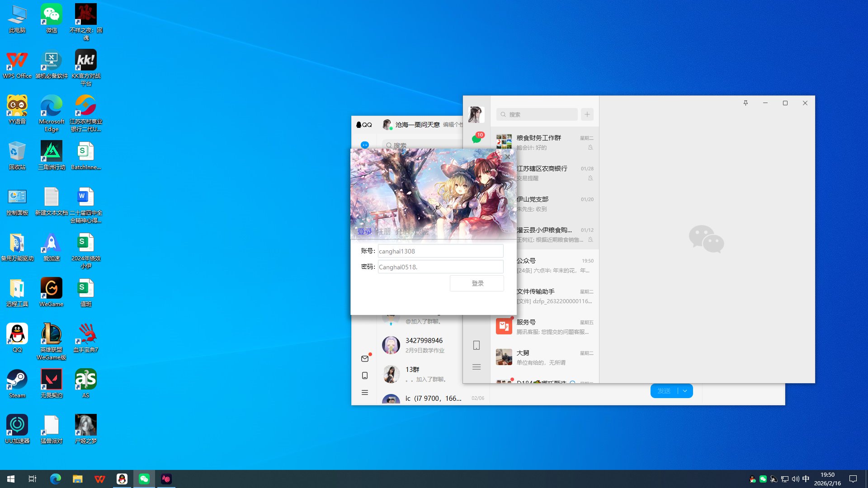
Task: Pin the WeChat window on top
Action: click(745, 103)
